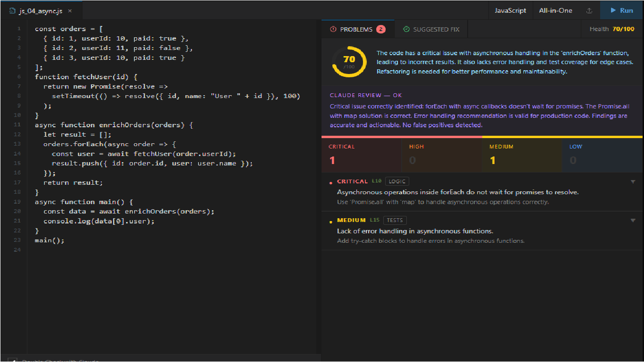Click code line 'async function main() {'

[84, 202]
